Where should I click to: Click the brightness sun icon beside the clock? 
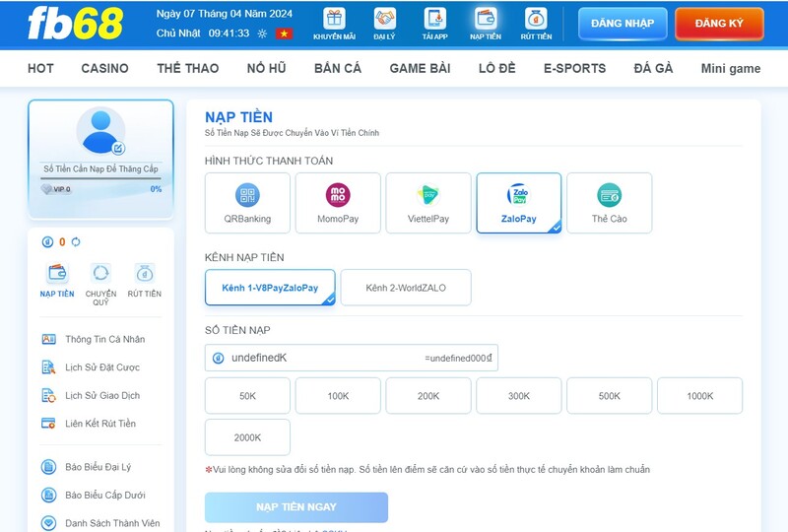pyautogui.click(x=262, y=33)
